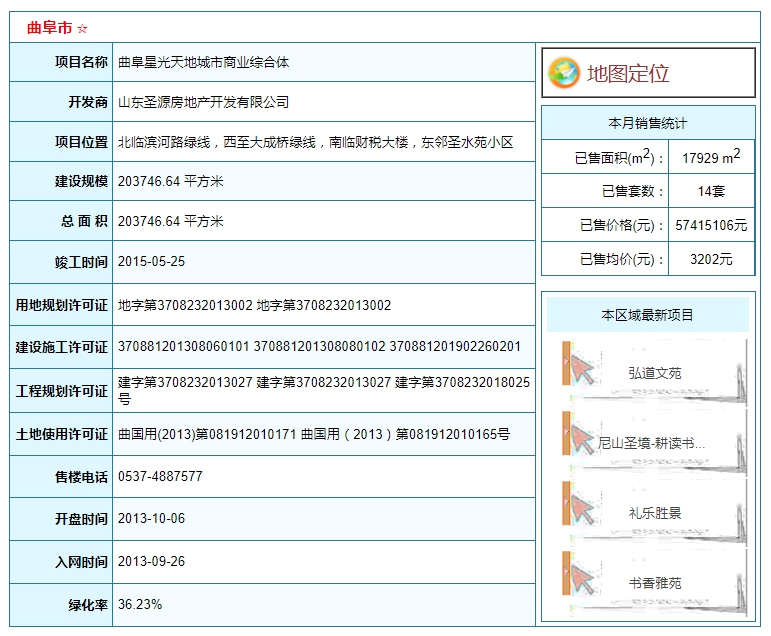
Task: Open the 尼山圣境-耕读书... project link
Action: point(651,443)
